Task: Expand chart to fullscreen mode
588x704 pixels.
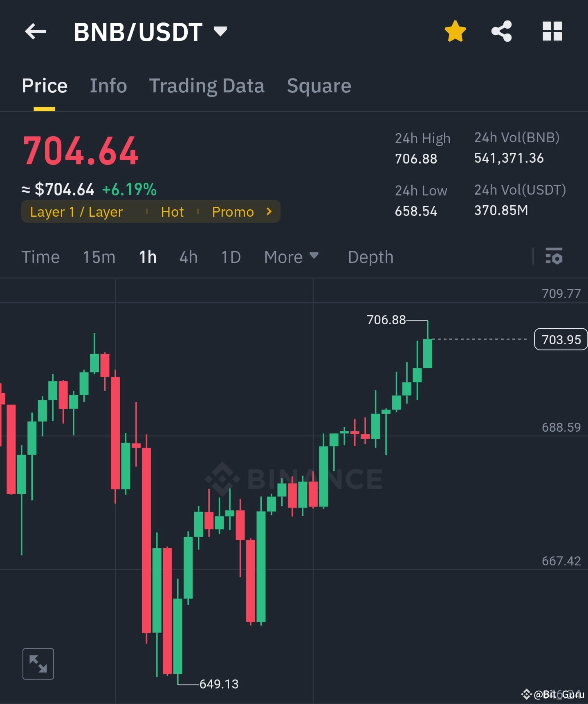Action: click(38, 664)
